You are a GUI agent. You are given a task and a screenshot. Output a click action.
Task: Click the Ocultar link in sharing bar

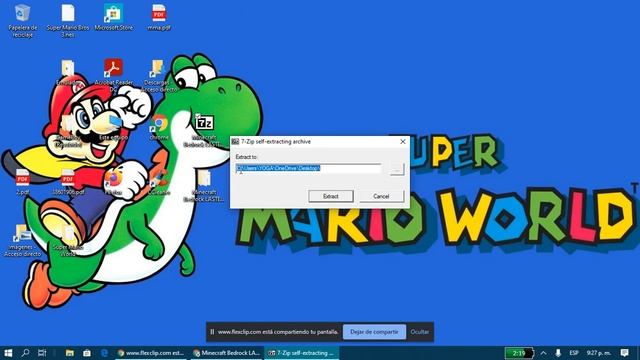tap(420, 332)
